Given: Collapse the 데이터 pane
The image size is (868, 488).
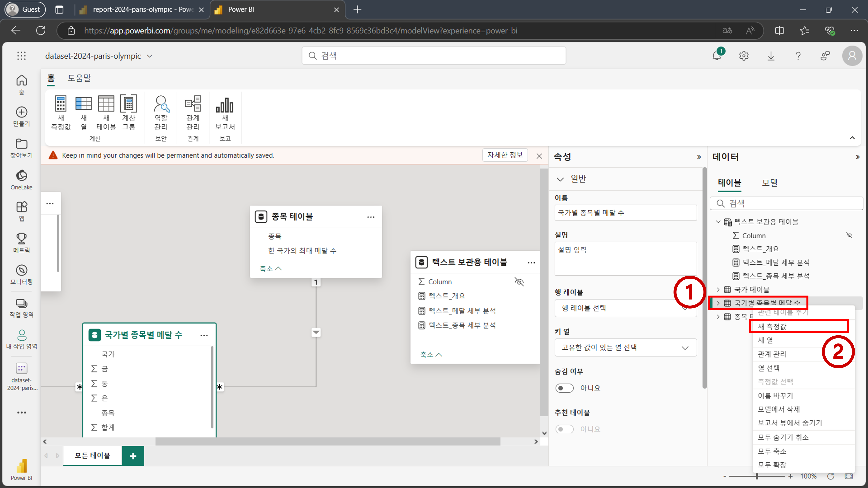Looking at the screenshot, I should 857,157.
